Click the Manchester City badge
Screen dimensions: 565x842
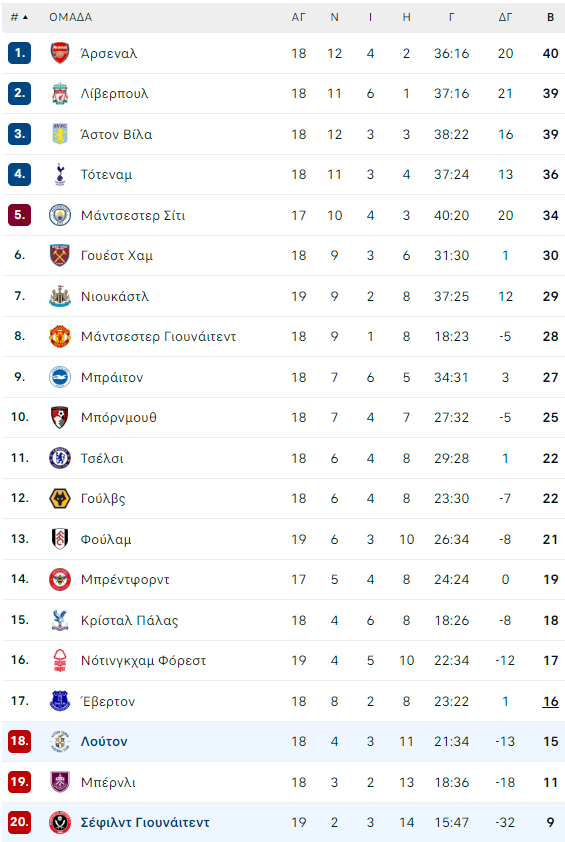pos(60,215)
